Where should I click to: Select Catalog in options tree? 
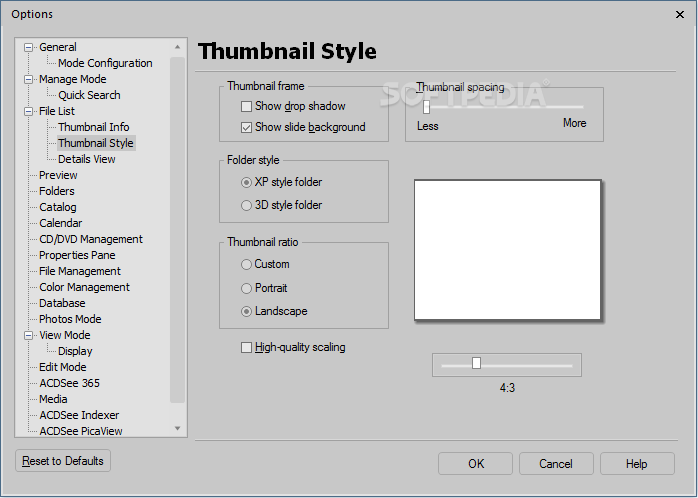[57, 207]
